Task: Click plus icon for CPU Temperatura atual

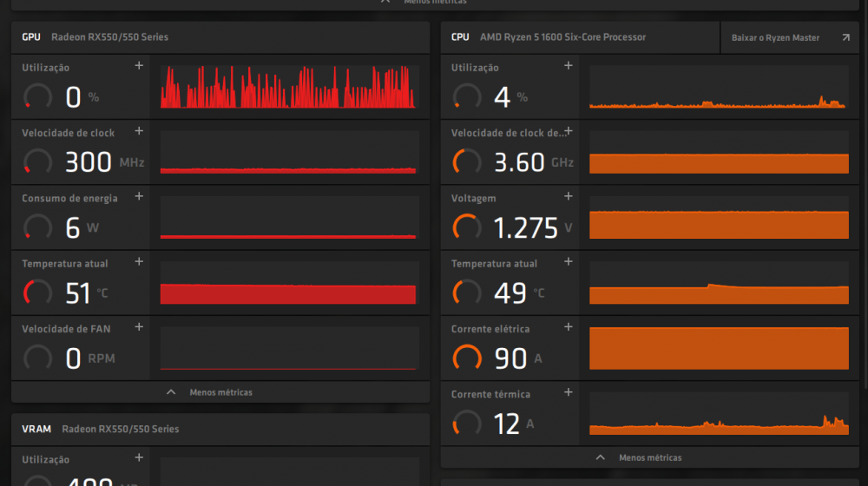Action: point(569,262)
